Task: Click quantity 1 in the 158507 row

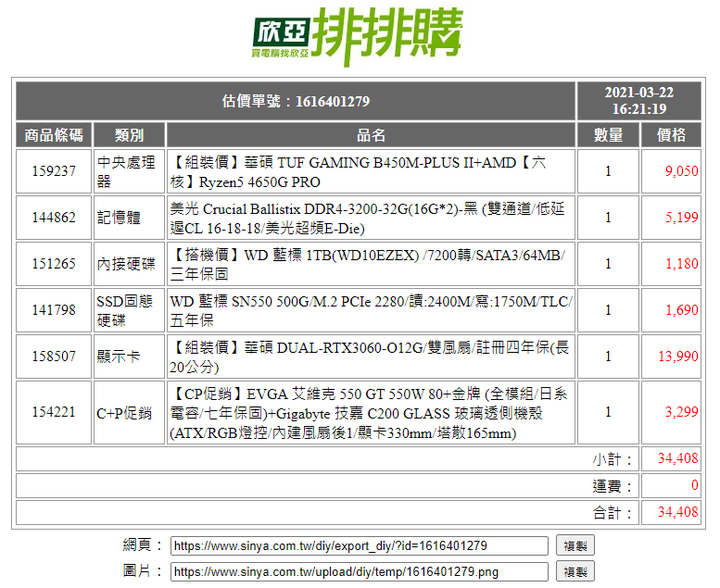Action: point(608,357)
